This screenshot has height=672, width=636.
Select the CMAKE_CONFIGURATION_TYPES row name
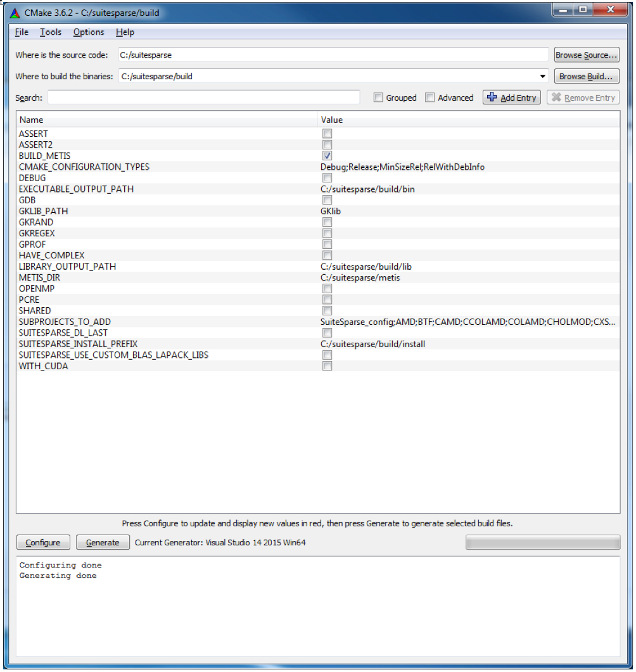(84, 167)
